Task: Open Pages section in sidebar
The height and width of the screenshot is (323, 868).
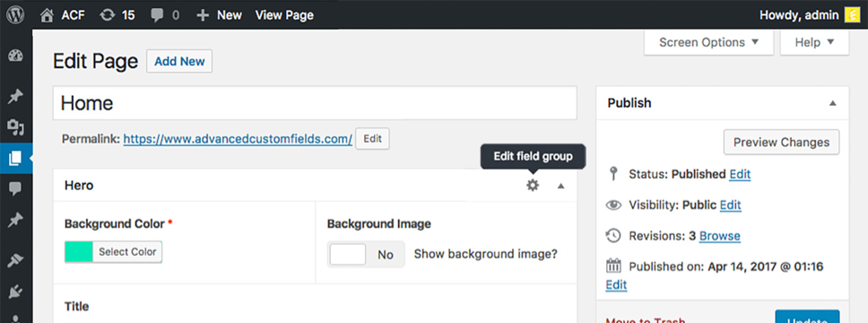Action: [15, 159]
